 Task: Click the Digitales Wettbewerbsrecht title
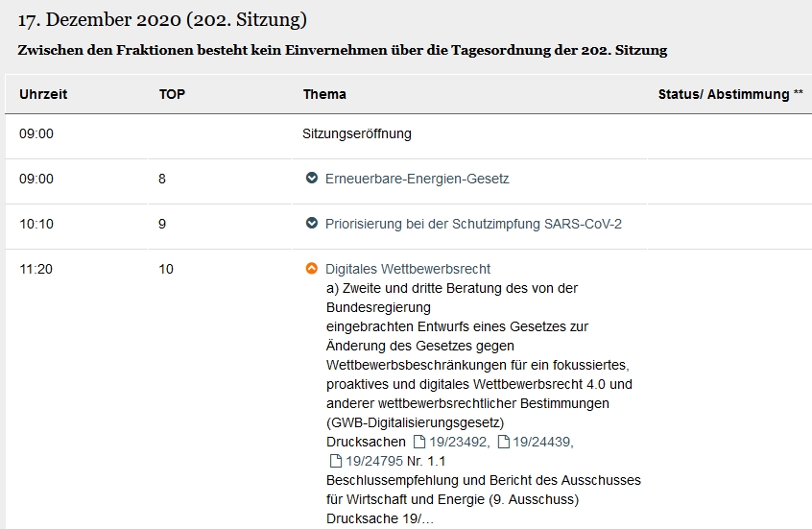pyautogui.click(x=408, y=269)
